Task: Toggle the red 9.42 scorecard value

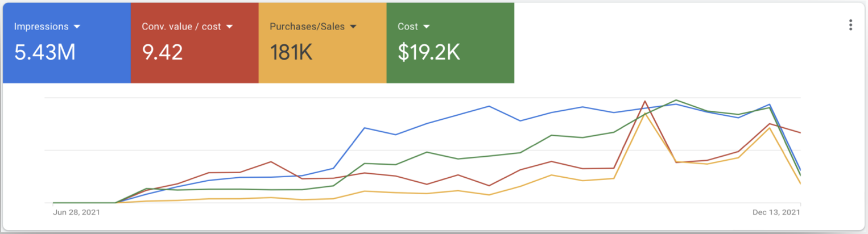Action: 162,52
